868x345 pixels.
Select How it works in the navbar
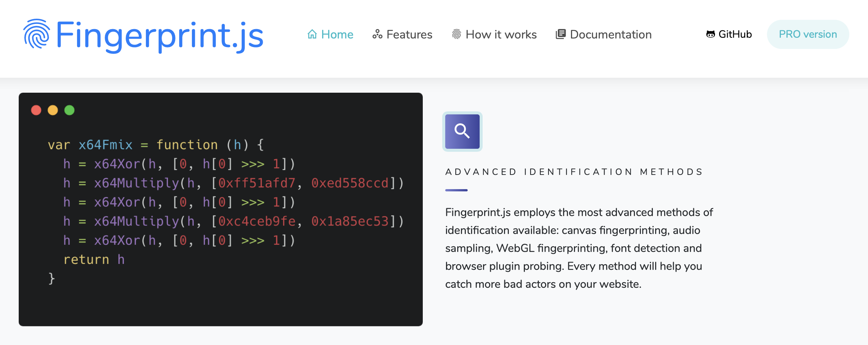coord(501,34)
